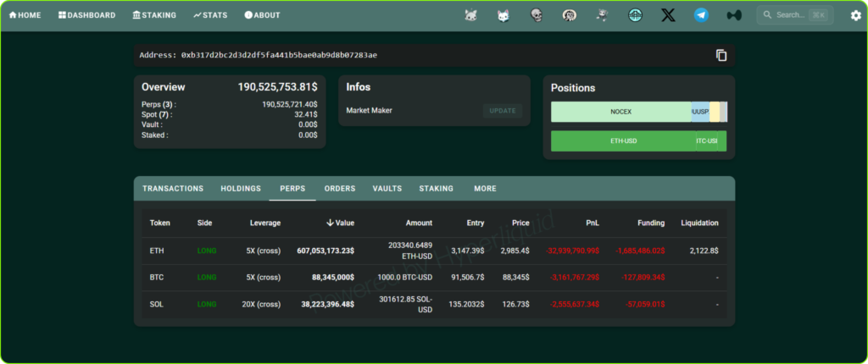
Task: Click the teal bridge circle icon
Action: 635,15
